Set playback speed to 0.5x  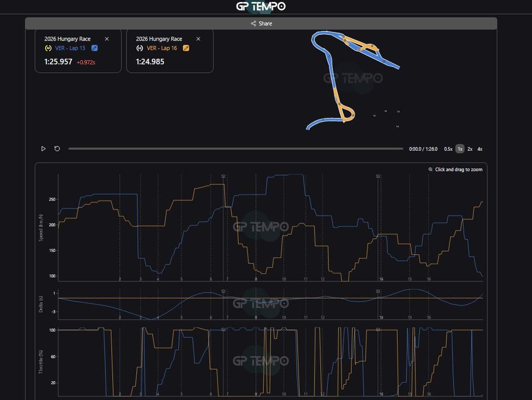coord(448,149)
